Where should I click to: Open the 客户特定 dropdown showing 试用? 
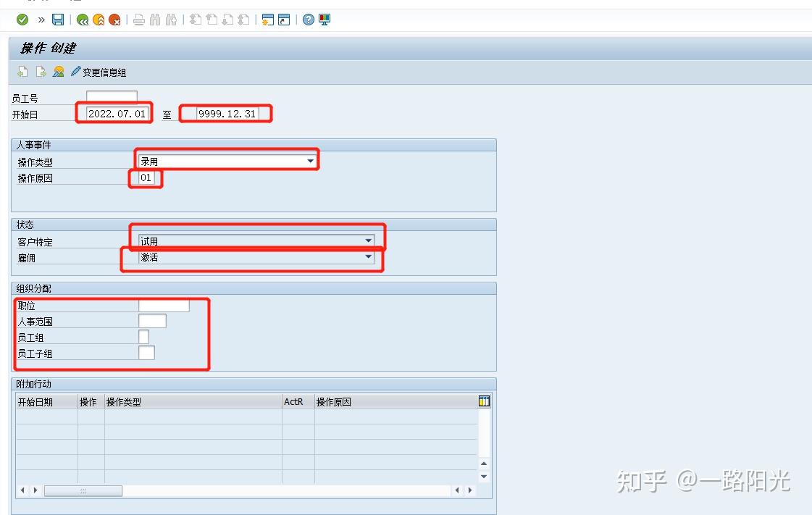point(369,239)
